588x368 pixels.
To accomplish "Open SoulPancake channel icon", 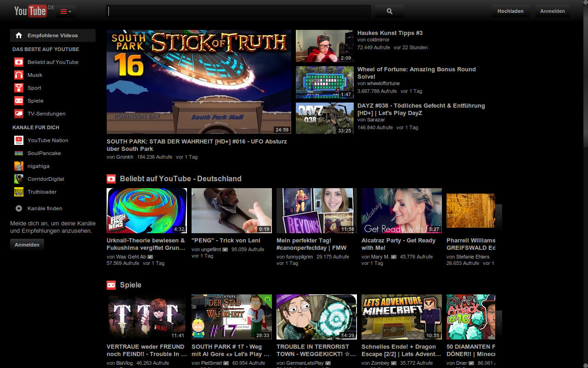I will point(19,153).
